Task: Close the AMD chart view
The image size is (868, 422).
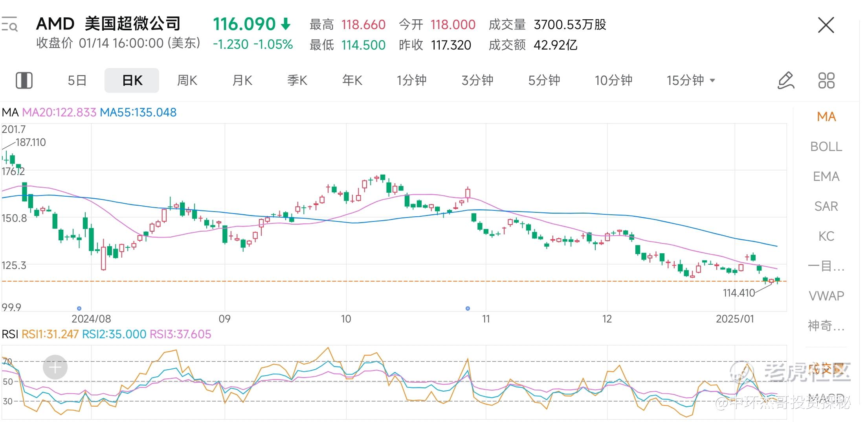Action: click(x=826, y=25)
